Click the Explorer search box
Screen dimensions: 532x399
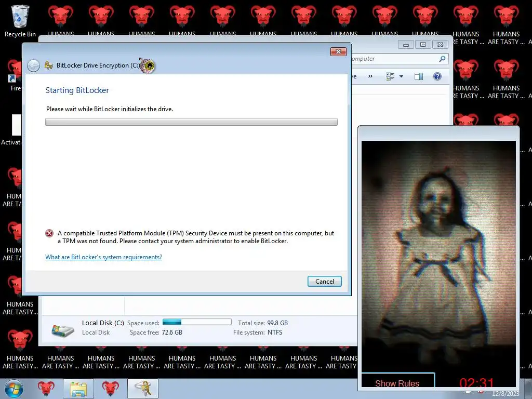click(400, 59)
